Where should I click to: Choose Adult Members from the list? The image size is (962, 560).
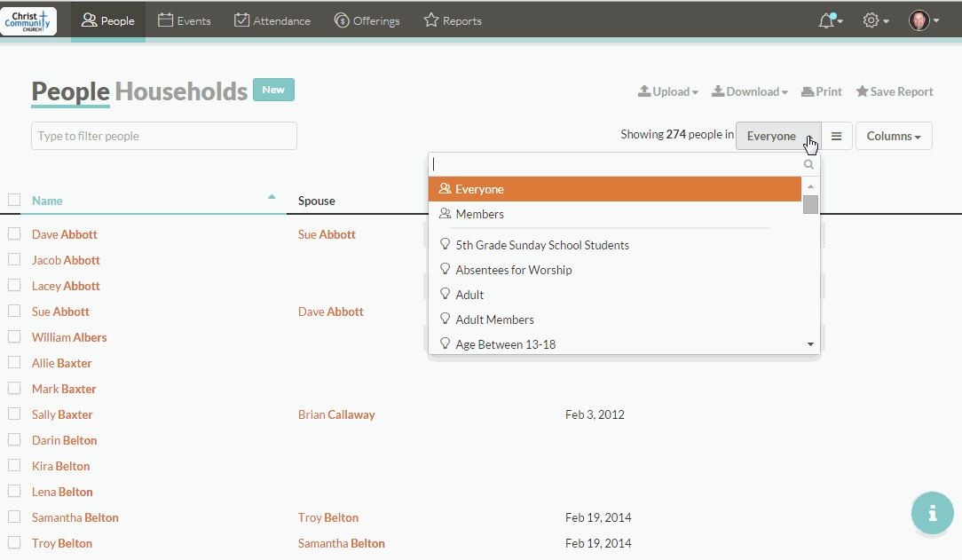click(494, 319)
